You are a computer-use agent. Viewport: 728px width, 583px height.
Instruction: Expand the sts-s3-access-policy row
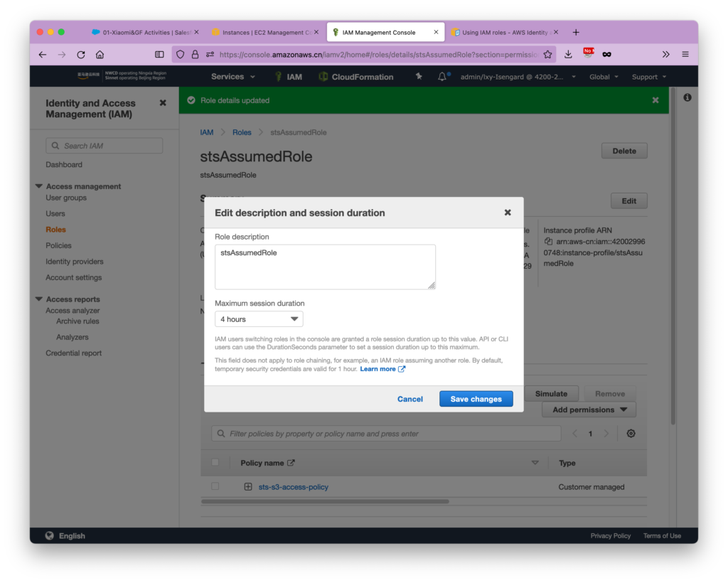point(248,487)
